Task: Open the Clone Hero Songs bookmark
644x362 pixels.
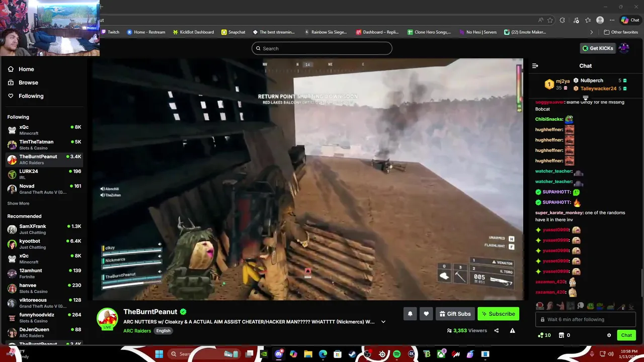Action: pyautogui.click(x=429, y=32)
